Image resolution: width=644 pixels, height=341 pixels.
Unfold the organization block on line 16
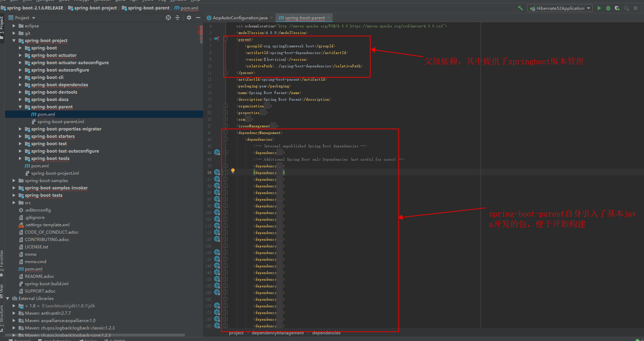click(226, 106)
